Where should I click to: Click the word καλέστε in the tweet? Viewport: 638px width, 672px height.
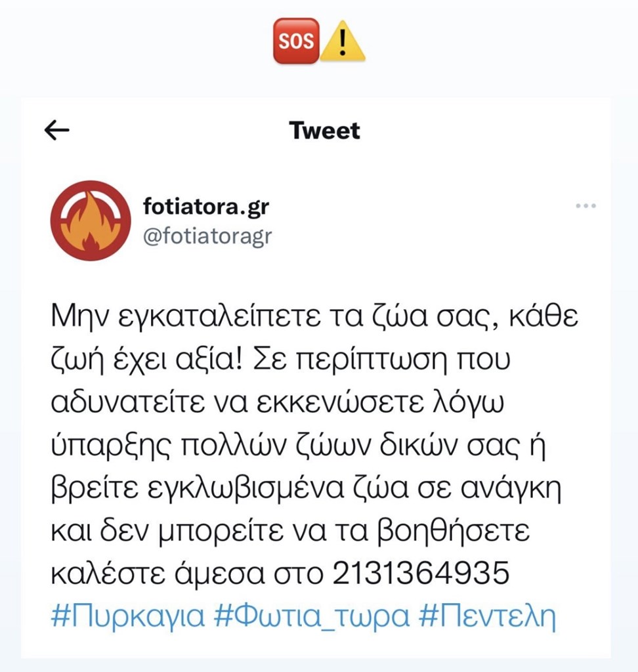pyautogui.click(x=108, y=574)
